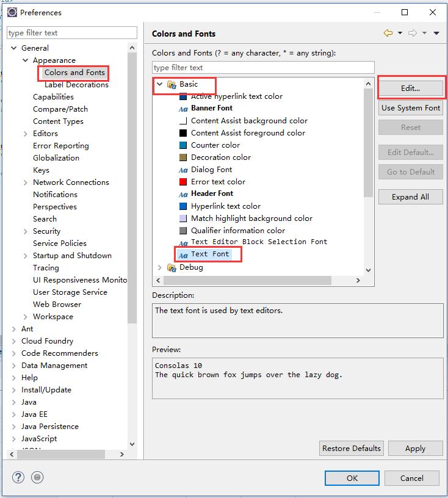Screen dimensions: 448x498
Task: Open the view menu triangle in header
Action: 436,33
